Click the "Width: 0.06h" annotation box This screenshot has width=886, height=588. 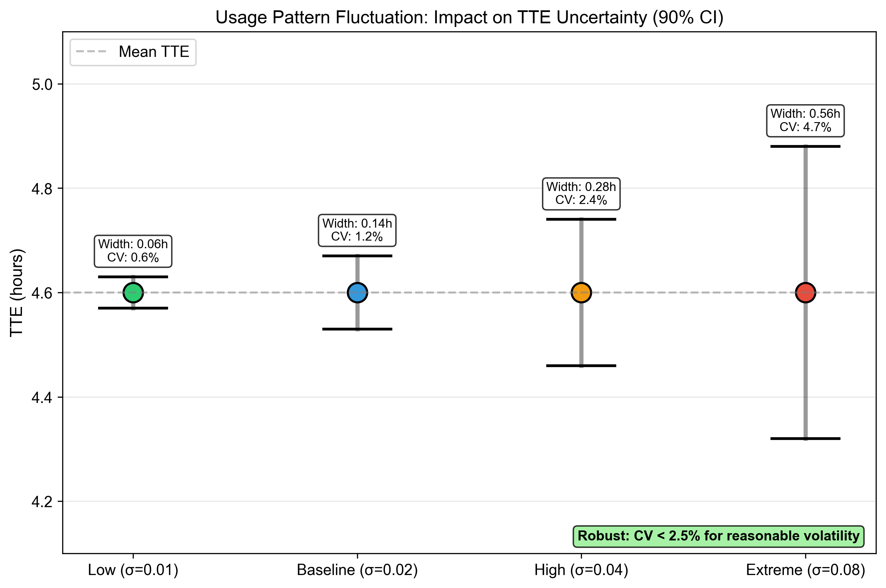click(x=133, y=251)
